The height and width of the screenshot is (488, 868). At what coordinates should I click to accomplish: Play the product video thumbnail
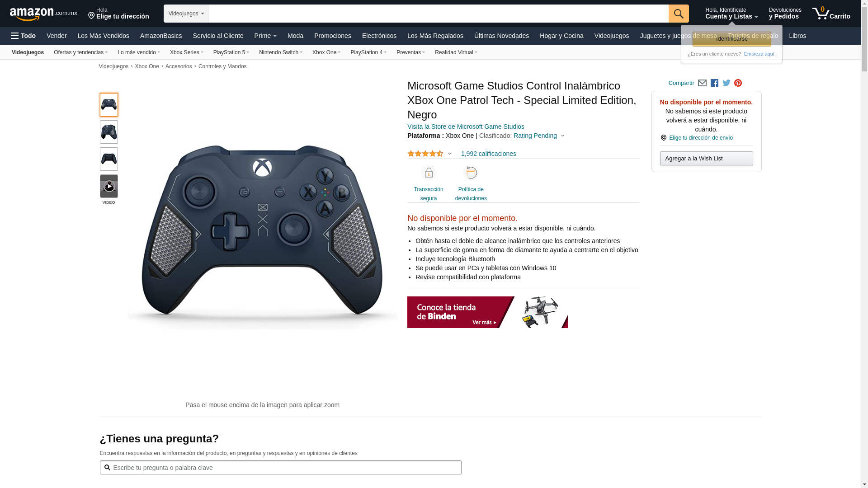point(109,186)
